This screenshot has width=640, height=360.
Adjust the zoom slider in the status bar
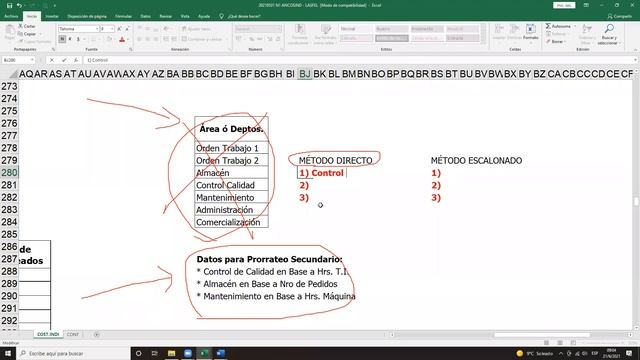(x=604, y=343)
